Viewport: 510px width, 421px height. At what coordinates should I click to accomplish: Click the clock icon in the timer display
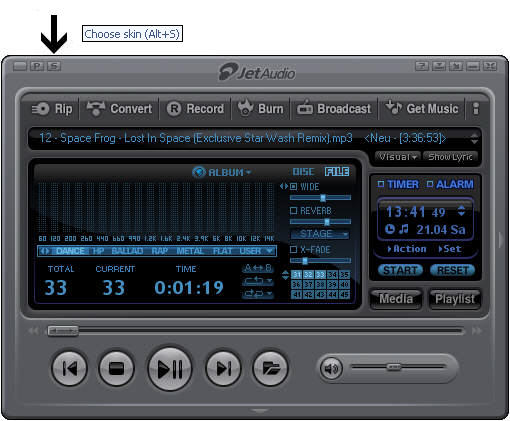click(x=390, y=229)
